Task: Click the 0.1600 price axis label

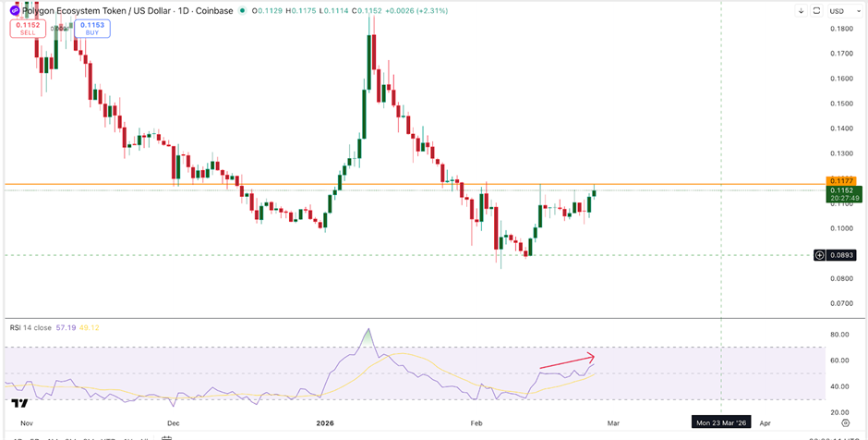Action: click(x=840, y=79)
